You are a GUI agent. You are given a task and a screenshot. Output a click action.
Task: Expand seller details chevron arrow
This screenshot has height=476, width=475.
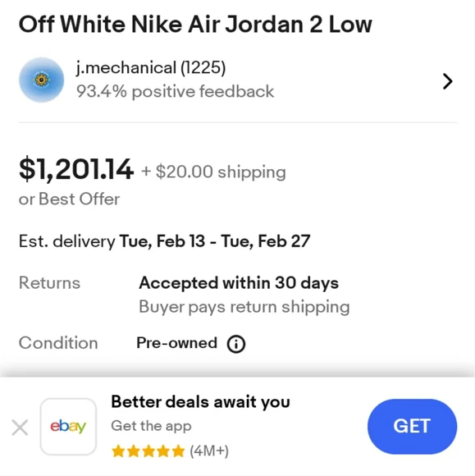pos(447,81)
